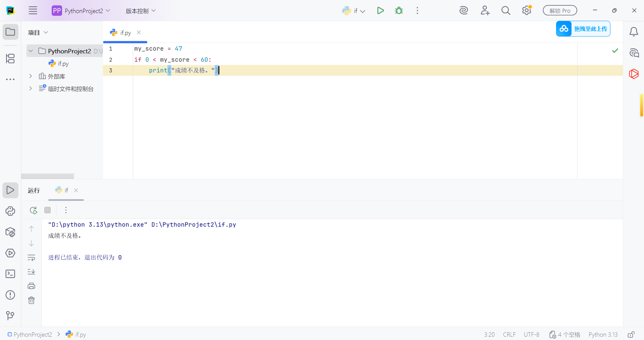This screenshot has width=644, height=340.
Task: Open PythonProject2 project dropdown
Action: [81, 11]
